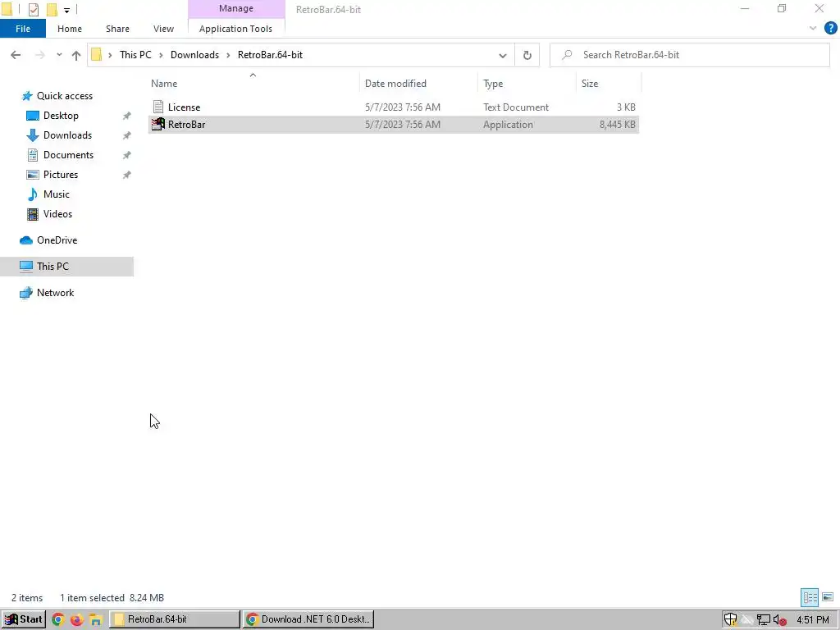The width and height of the screenshot is (840, 630).
Task: Open Pictures in the navigation pane
Action: (61, 175)
